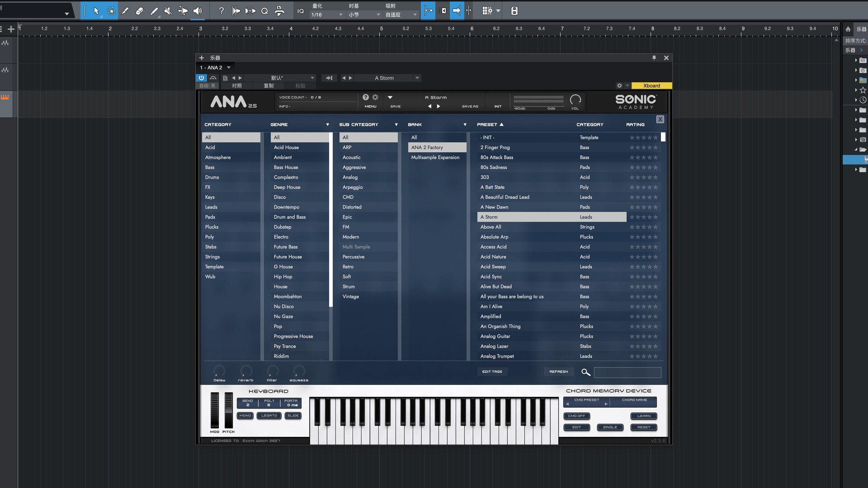
Task: Select the Listen speaker tool
Action: [198, 11]
